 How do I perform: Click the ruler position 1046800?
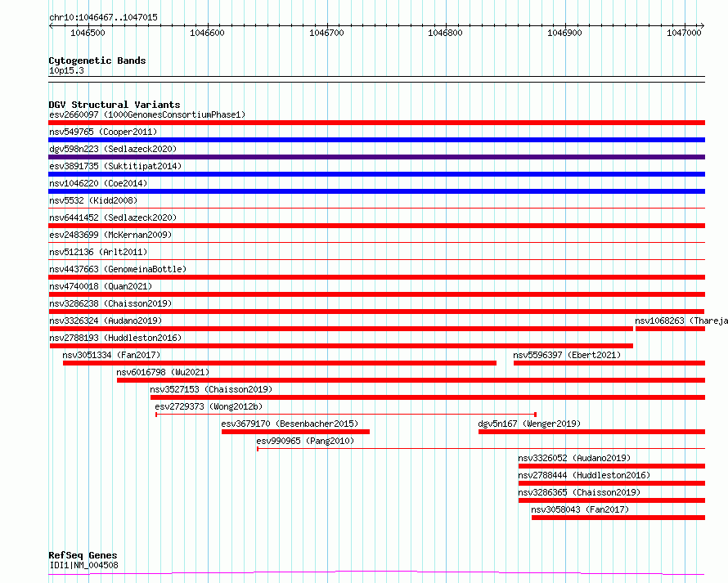[x=445, y=33]
